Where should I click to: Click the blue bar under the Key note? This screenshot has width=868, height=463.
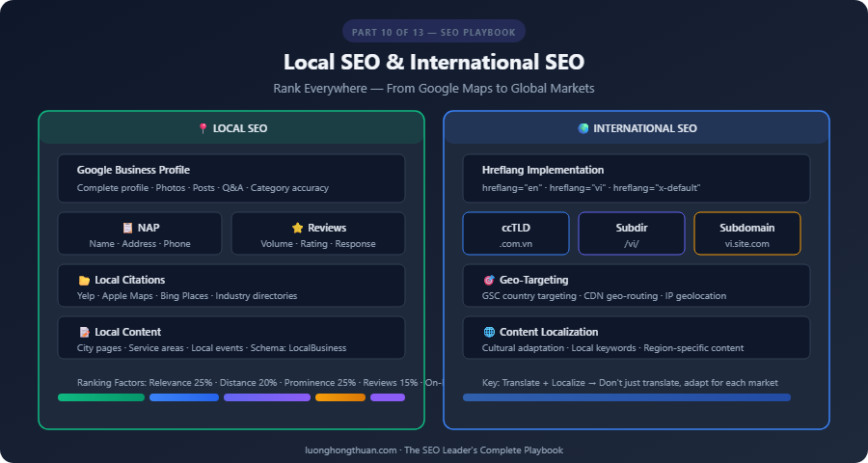(627, 397)
